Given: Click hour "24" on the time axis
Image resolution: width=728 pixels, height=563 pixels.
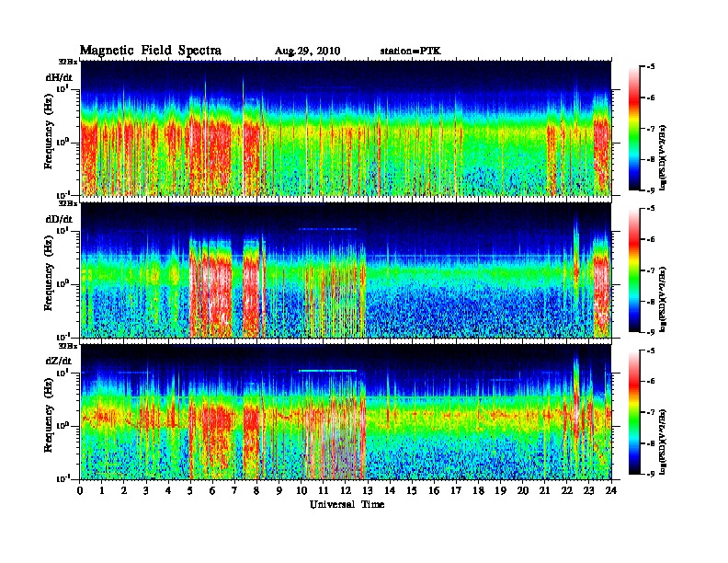Looking at the screenshot, I should (611, 490).
